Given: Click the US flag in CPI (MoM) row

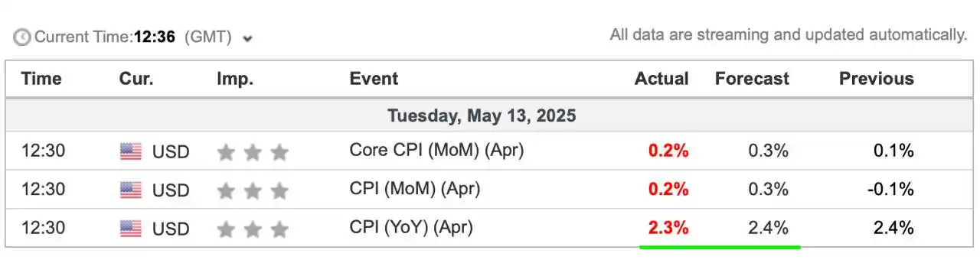Looking at the screenshot, I should click(131, 190).
